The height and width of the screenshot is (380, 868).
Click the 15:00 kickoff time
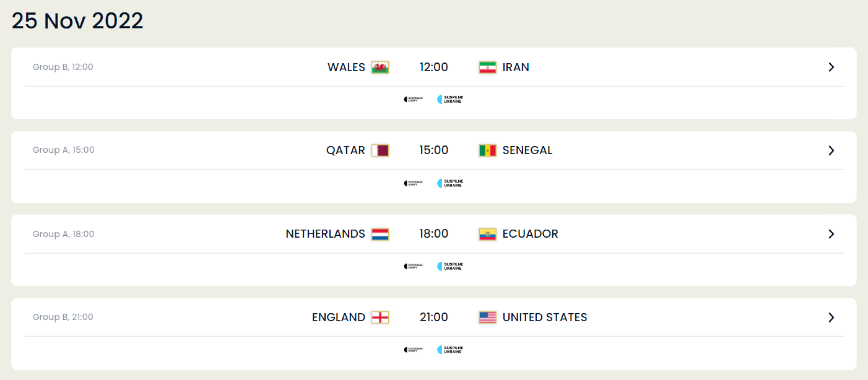pyautogui.click(x=434, y=150)
